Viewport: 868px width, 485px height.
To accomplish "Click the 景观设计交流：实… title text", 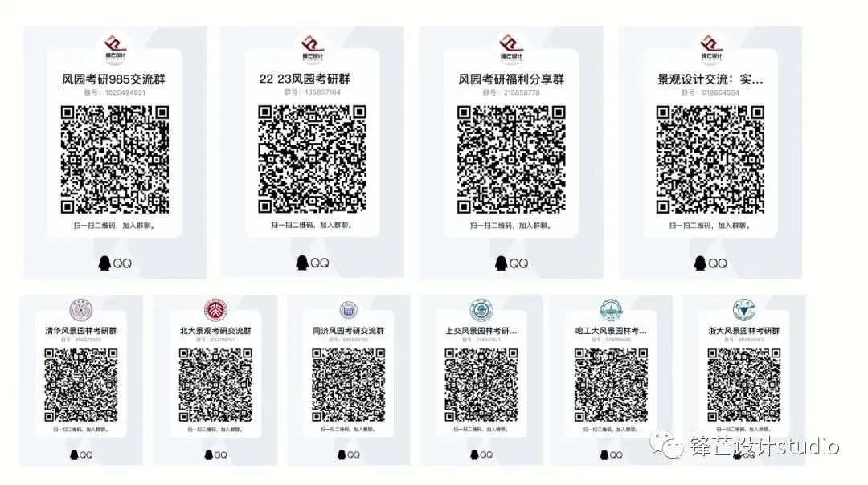I will point(710,79).
